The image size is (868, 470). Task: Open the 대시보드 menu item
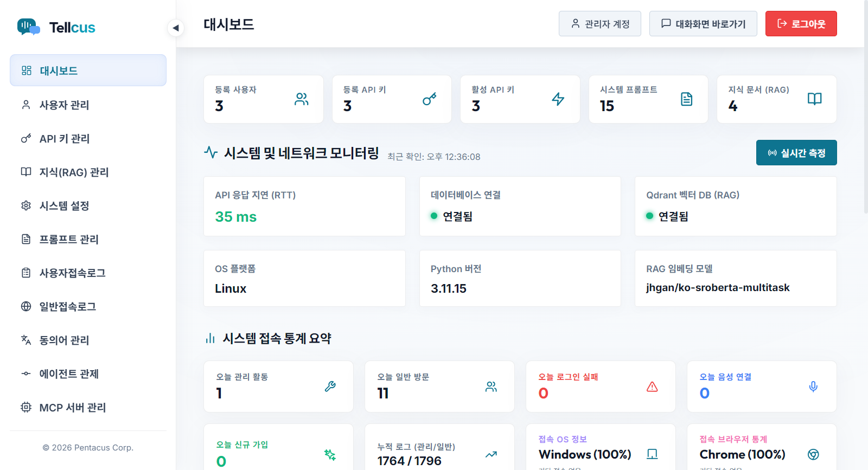pyautogui.click(x=88, y=70)
